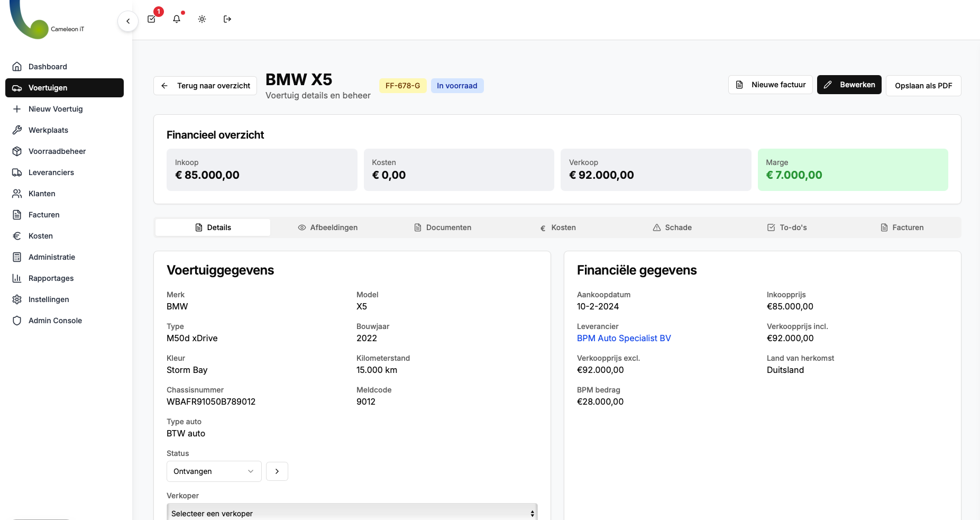Click the green Marge summary card

[x=853, y=170]
